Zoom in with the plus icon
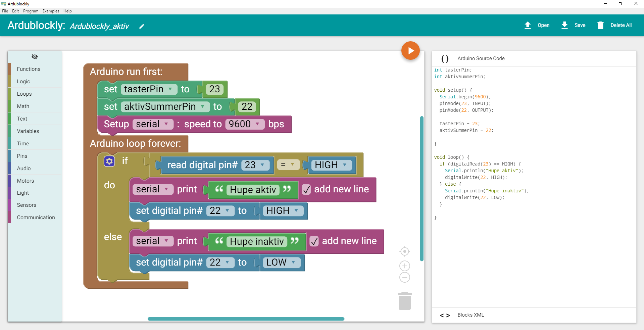This screenshot has width=644, height=330. pos(405,266)
